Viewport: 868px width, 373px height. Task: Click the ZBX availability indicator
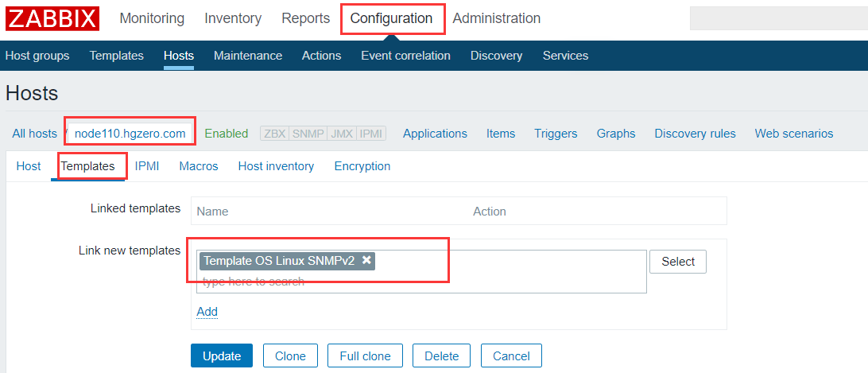(x=275, y=134)
